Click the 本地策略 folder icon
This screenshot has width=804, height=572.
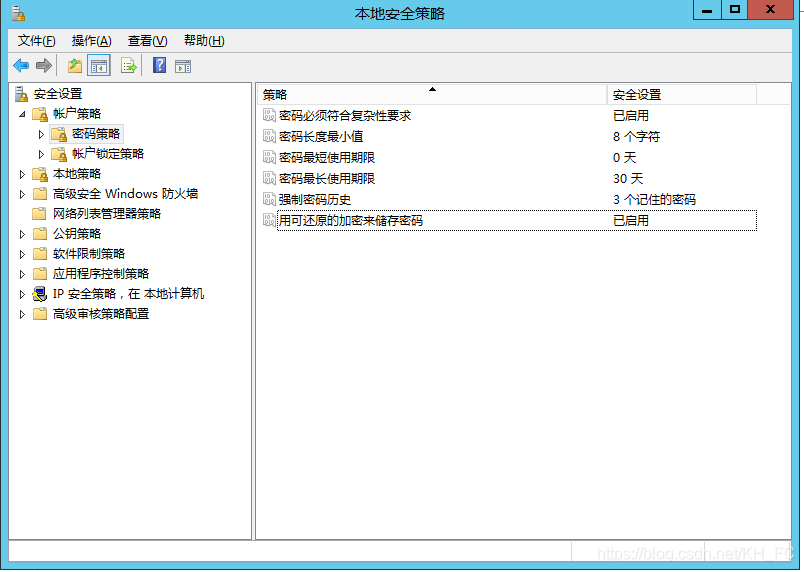click(x=39, y=174)
